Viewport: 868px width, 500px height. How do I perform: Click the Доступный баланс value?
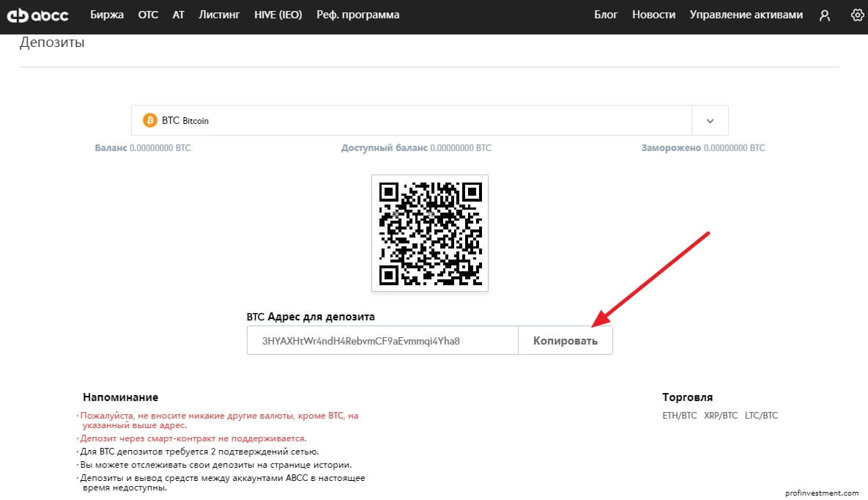click(416, 148)
